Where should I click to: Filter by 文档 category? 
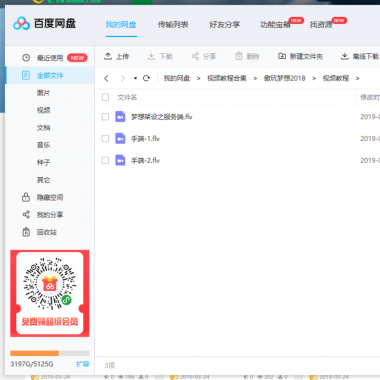pos(43,128)
